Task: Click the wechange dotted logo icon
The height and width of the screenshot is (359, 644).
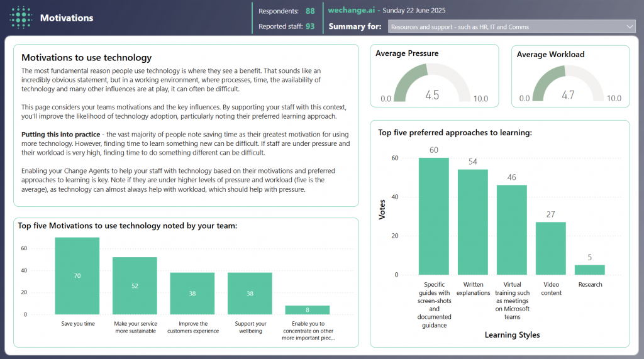Action: tap(21, 18)
